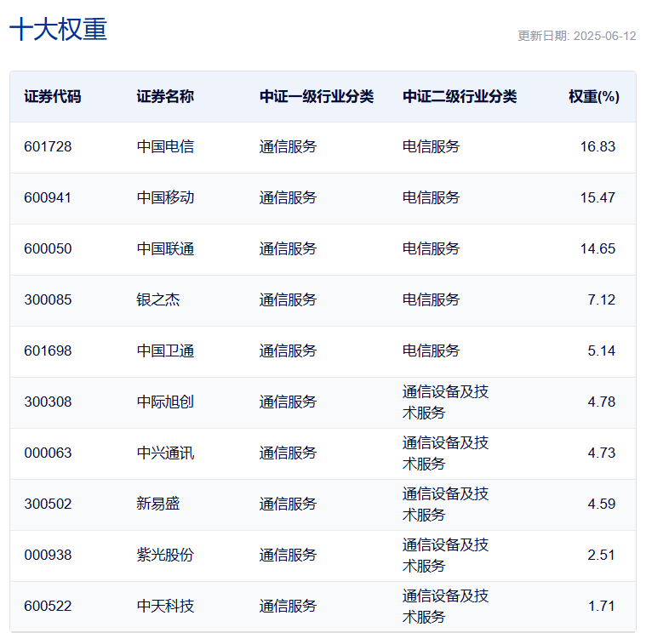The height and width of the screenshot is (644, 646).
Task: Click the 新易盛 security name
Action: (158, 504)
